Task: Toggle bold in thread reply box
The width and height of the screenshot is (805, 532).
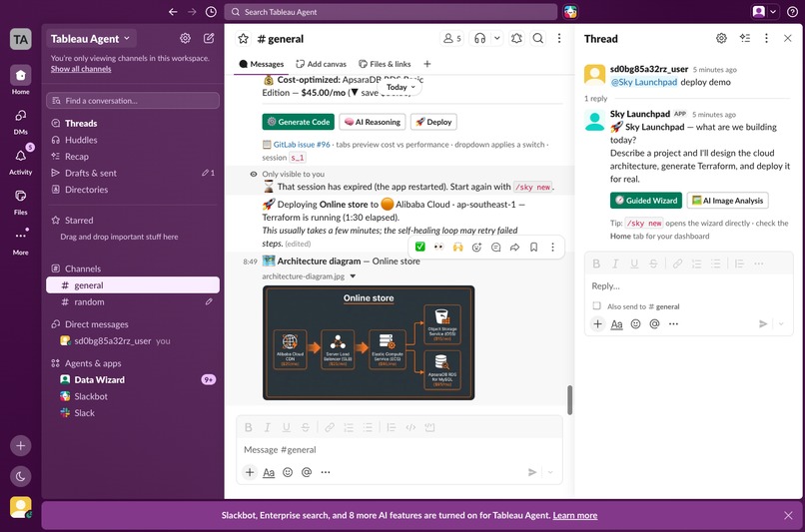Action: 596,264
